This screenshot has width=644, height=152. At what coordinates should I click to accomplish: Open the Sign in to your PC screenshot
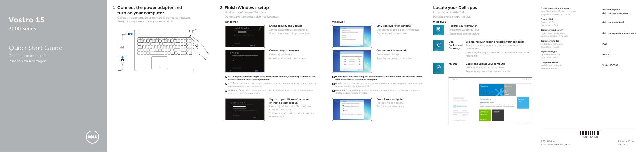(245, 110)
